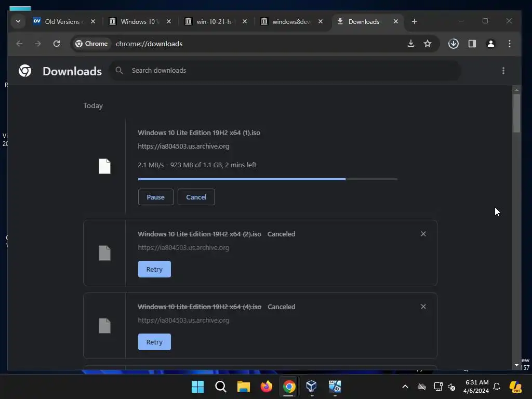Open Downloads page more actions menu
The image size is (532, 399).
tap(503, 71)
